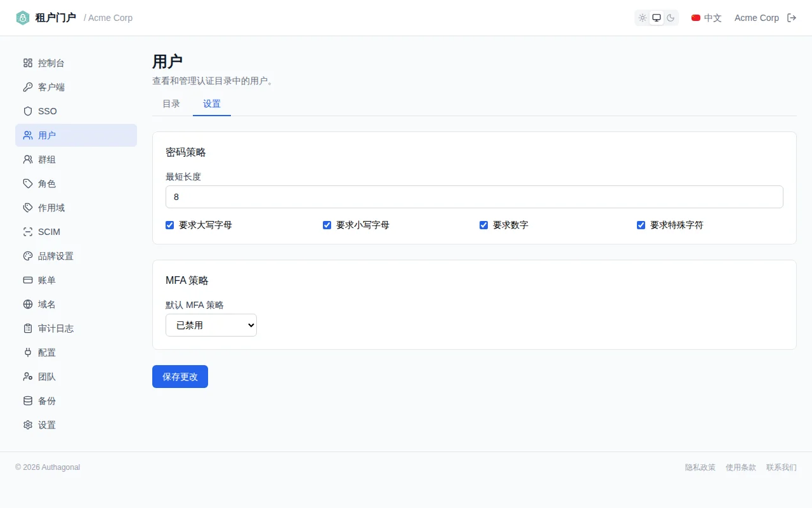Open the 隐私政策 footer link
This screenshot has width=812, height=508.
click(700, 467)
